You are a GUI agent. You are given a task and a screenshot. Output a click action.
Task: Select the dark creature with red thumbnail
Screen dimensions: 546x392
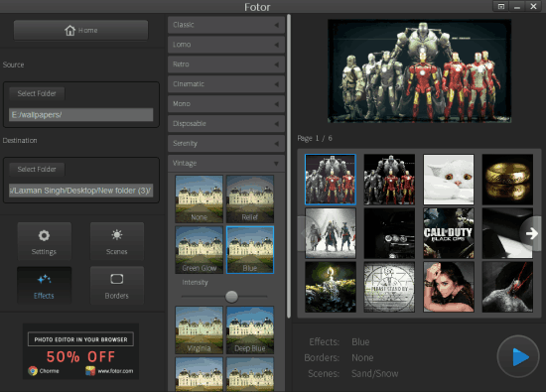click(507, 287)
